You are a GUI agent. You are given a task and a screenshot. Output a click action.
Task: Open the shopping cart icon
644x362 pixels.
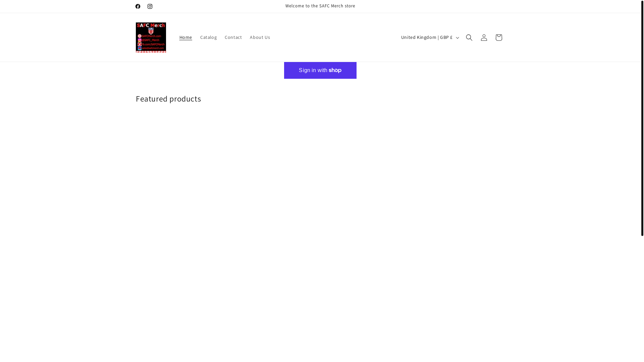[498, 38]
